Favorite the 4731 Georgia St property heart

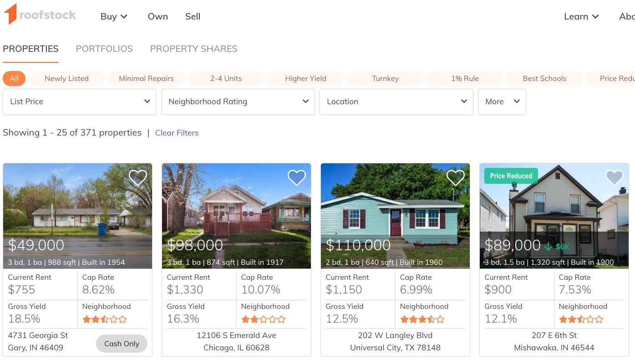point(137,177)
